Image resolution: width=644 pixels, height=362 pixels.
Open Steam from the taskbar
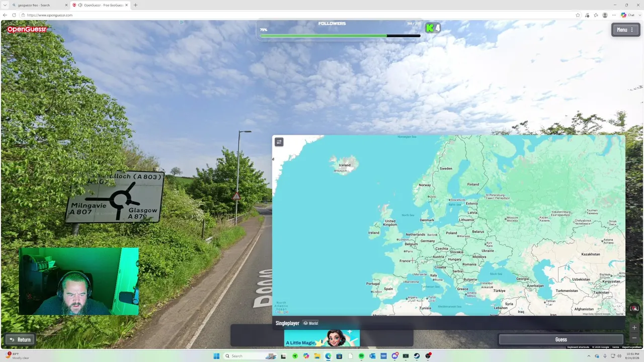pos(417,356)
